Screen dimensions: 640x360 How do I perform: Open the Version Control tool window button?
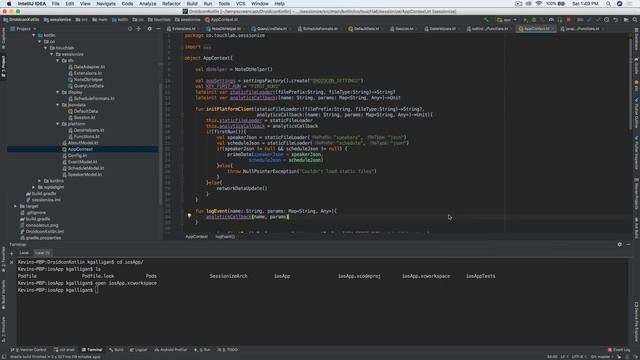pos(29,350)
